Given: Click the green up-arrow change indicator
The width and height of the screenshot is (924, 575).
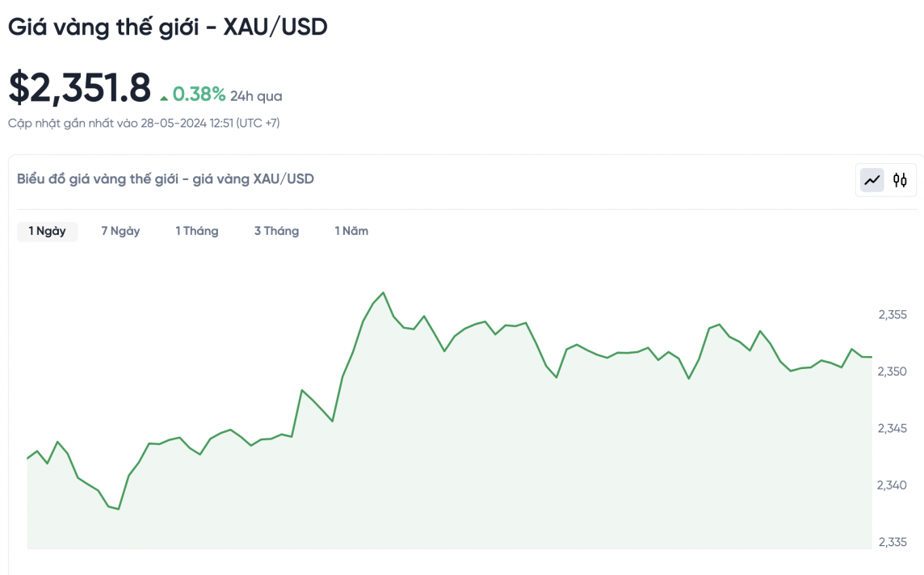Looking at the screenshot, I should pyautogui.click(x=164, y=98).
